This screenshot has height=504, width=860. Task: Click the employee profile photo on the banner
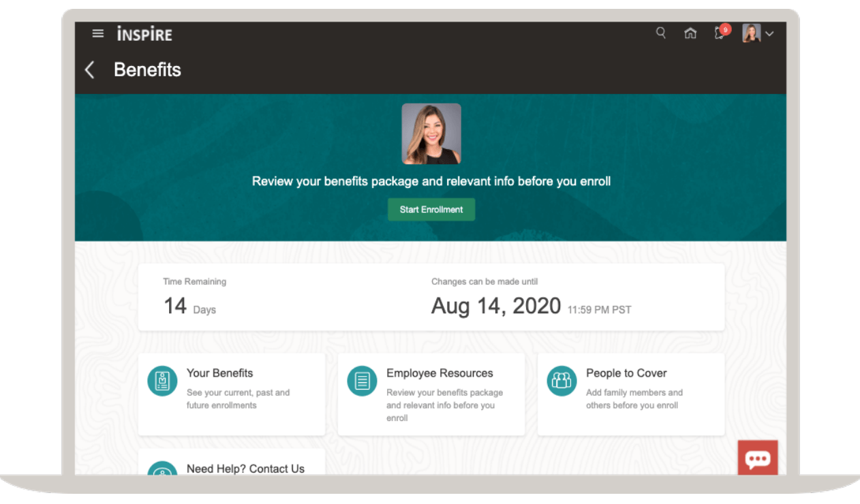[431, 133]
